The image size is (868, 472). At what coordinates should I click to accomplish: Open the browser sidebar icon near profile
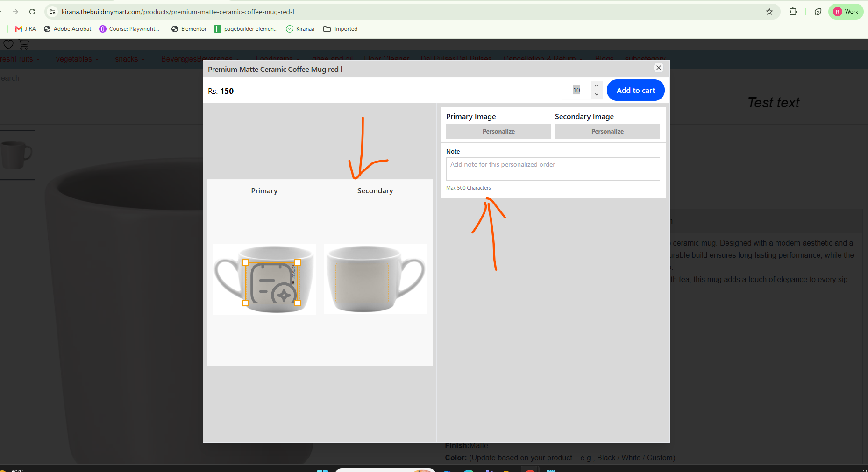[818, 12]
